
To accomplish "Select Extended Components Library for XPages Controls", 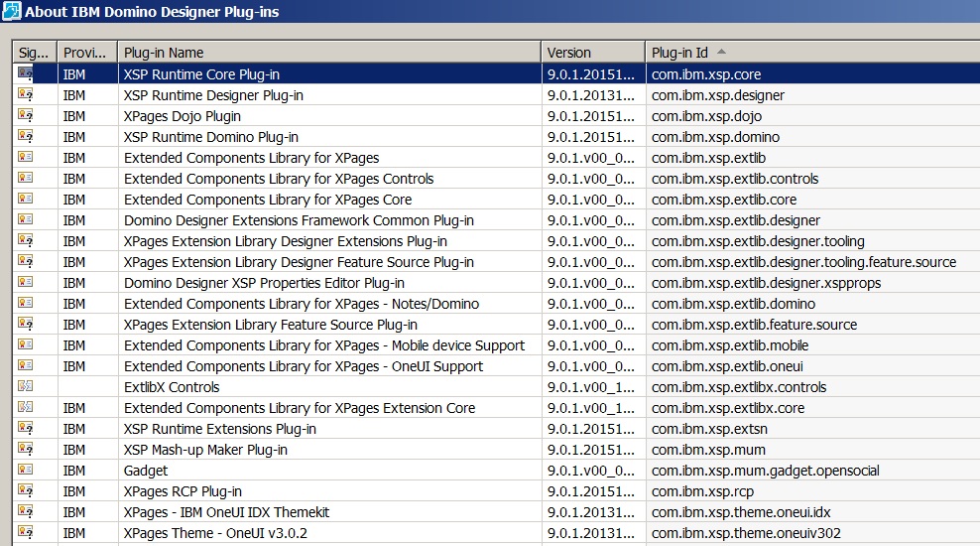I will (x=279, y=179).
